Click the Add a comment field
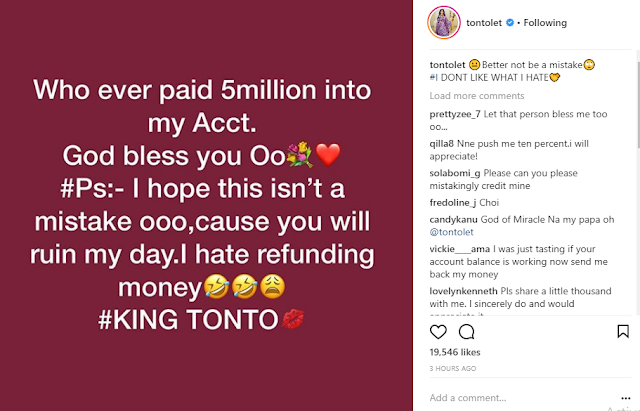This screenshot has height=411, width=640. [x=522, y=398]
